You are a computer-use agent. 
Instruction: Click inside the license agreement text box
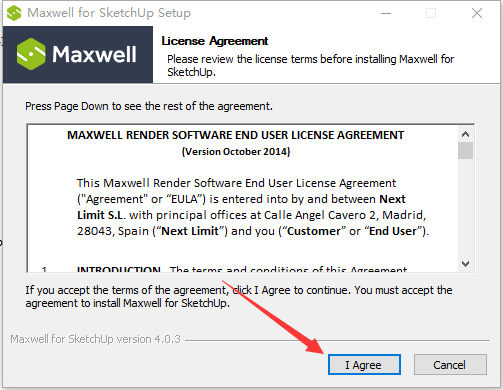243,199
